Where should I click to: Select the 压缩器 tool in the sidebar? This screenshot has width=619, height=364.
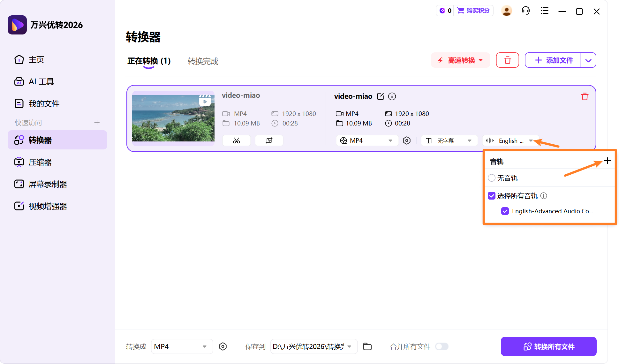tap(40, 162)
